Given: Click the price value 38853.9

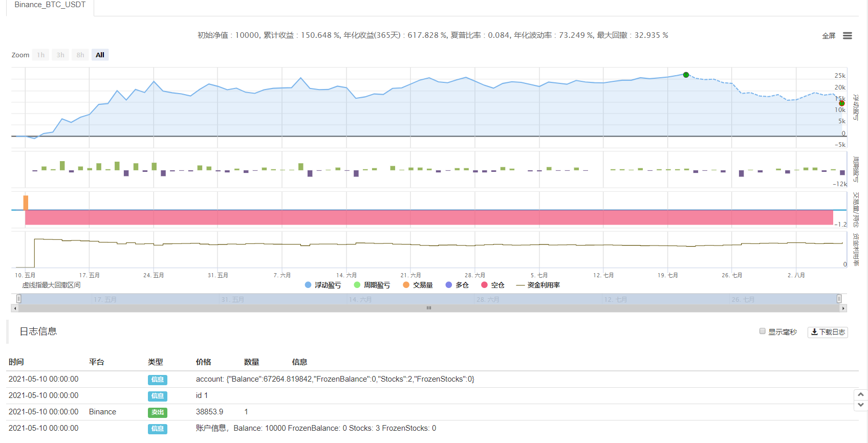Looking at the screenshot, I should pos(210,412).
